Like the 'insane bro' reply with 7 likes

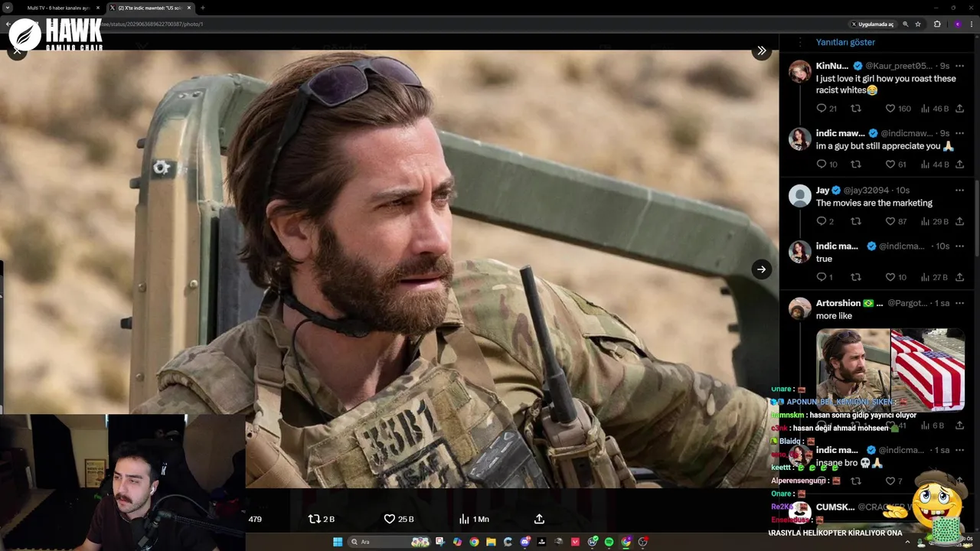(894, 481)
